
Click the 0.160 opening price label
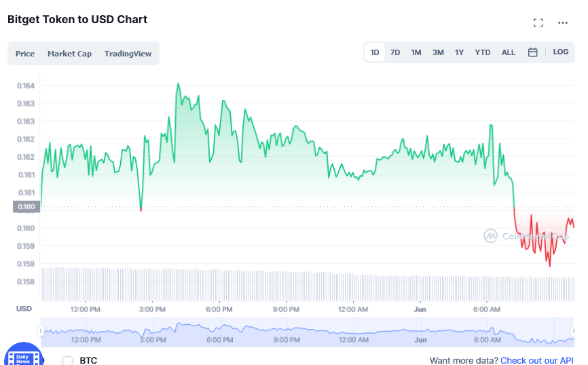[26, 207]
